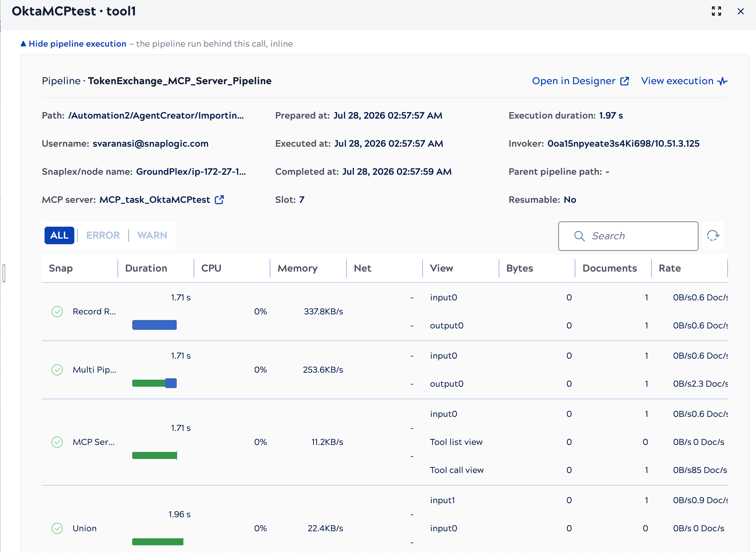Click memory value 253.6KB/s
756x553 pixels.
pos(323,370)
